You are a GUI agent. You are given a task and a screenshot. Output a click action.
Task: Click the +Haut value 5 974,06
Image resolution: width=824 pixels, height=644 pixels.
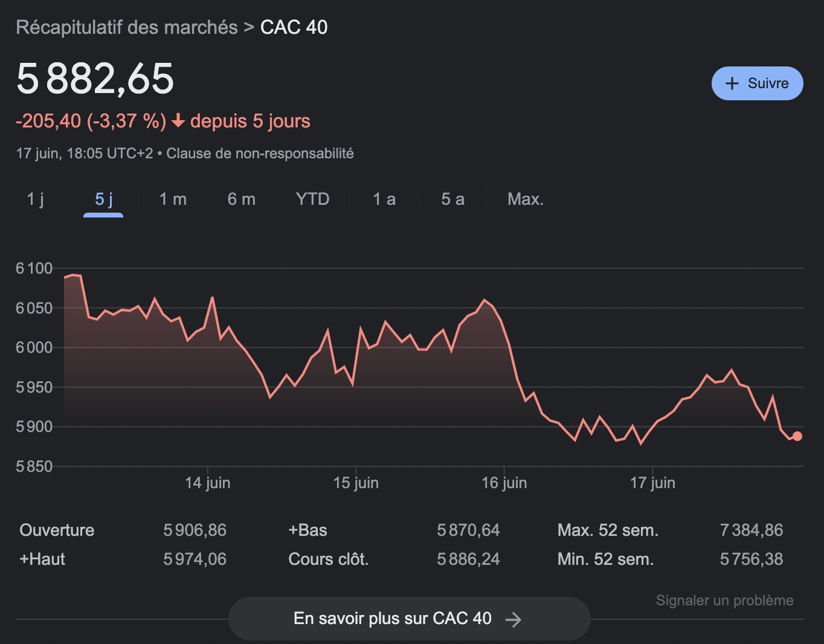point(195,559)
